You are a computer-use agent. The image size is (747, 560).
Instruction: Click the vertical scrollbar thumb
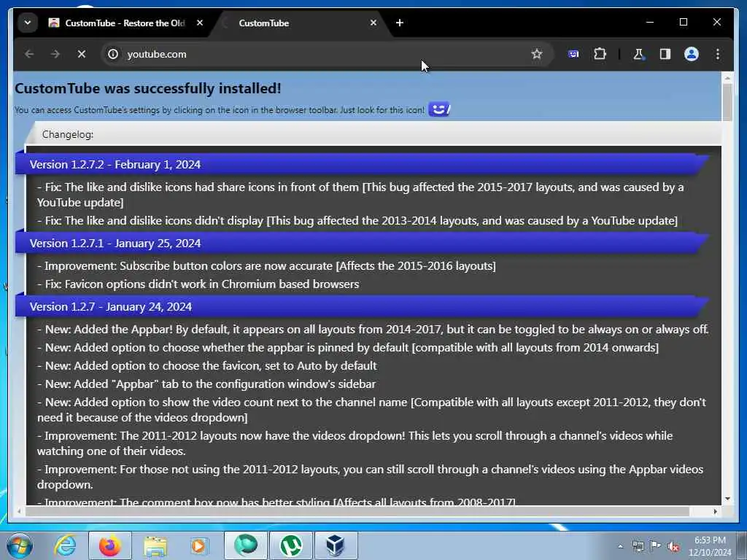727,101
